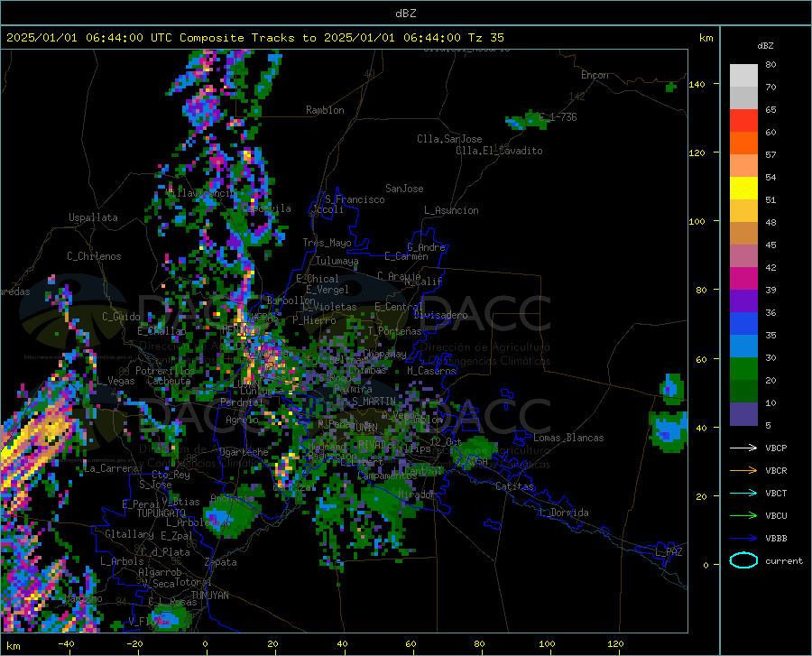Click the 'current' legend label
This screenshot has height=656, width=812.
(783, 560)
